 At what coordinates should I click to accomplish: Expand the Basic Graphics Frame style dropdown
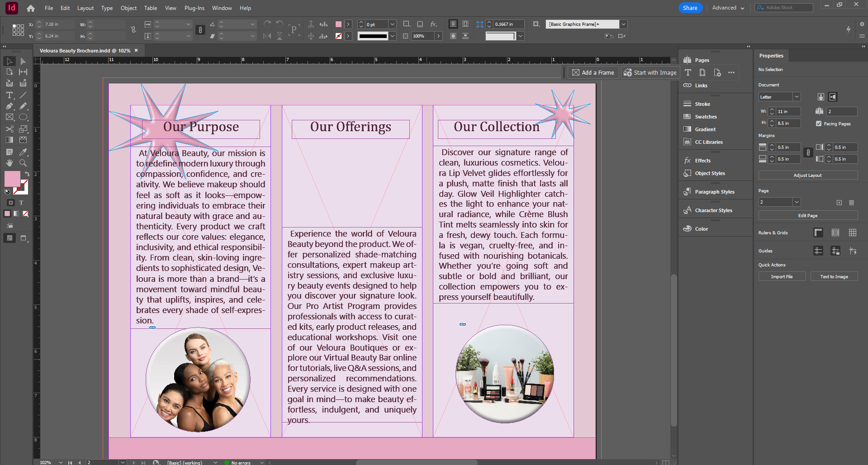click(623, 24)
